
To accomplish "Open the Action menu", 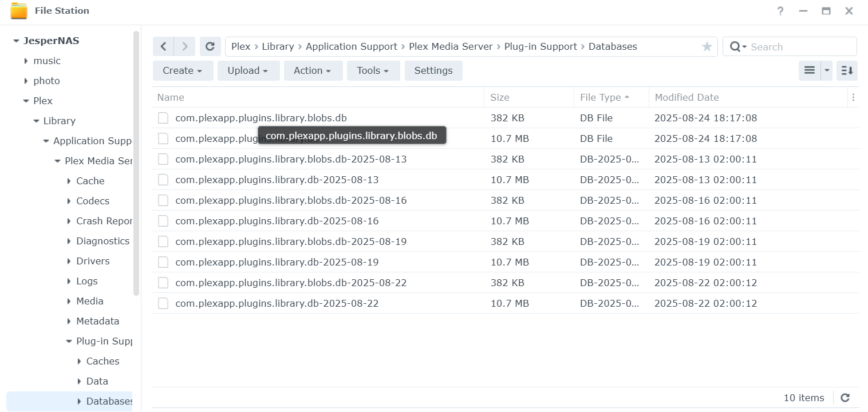I will (x=313, y=70).
